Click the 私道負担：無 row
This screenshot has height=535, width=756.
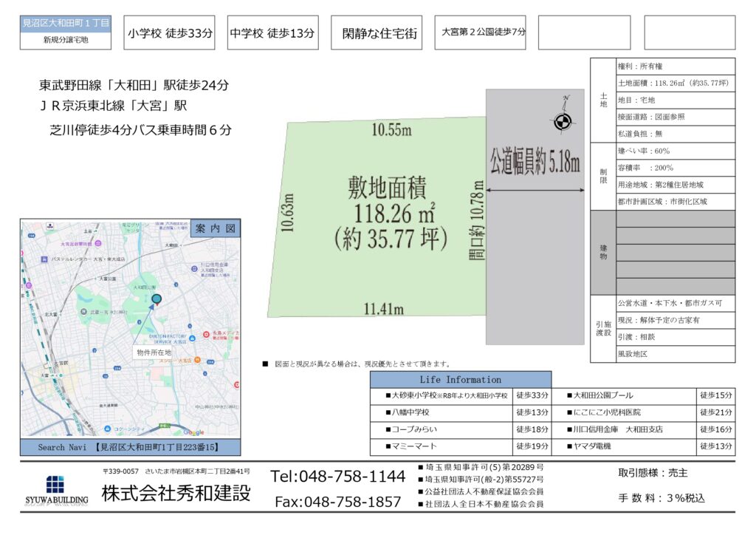pyautogui.click(x=676, y=134)
